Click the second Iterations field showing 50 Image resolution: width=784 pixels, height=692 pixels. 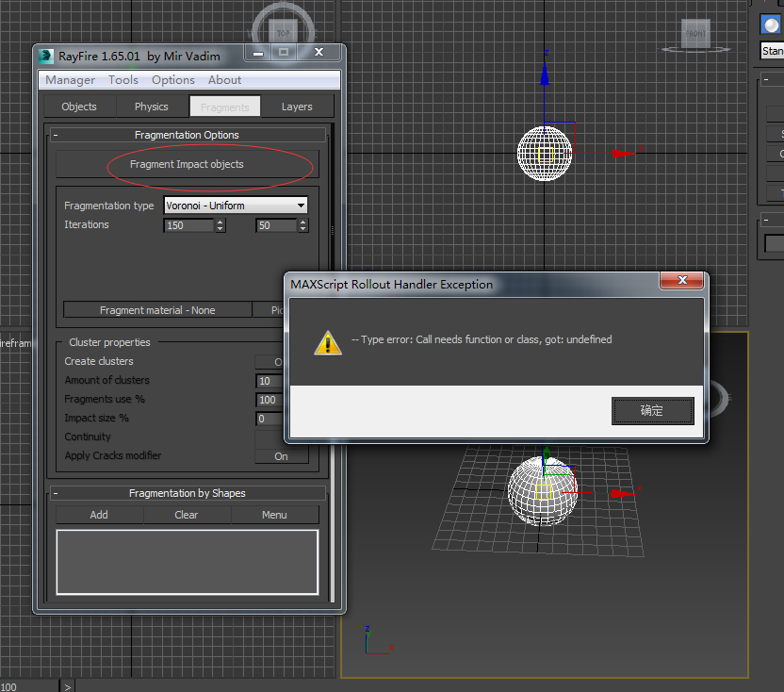tap(276, 225)
